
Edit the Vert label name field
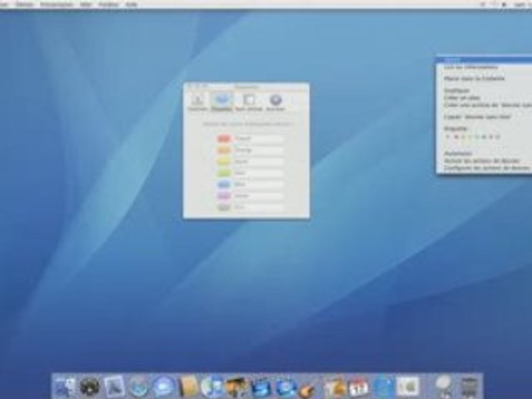[259, 173]
